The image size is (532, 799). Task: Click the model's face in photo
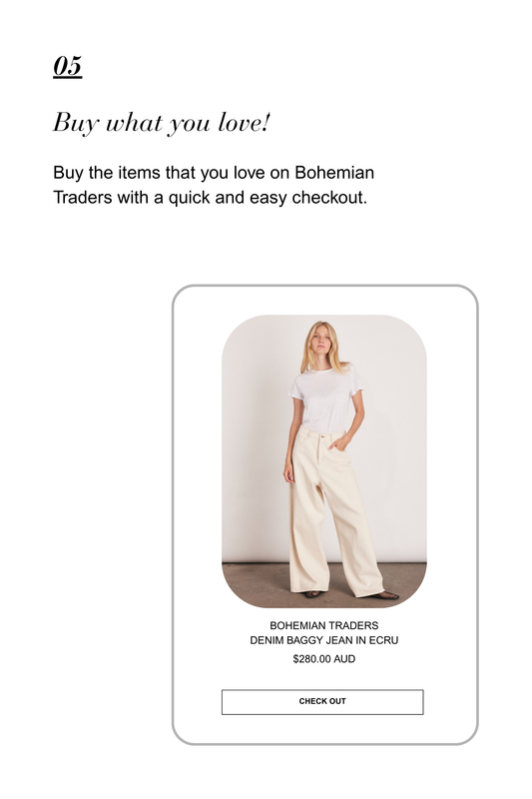point(319,343)
